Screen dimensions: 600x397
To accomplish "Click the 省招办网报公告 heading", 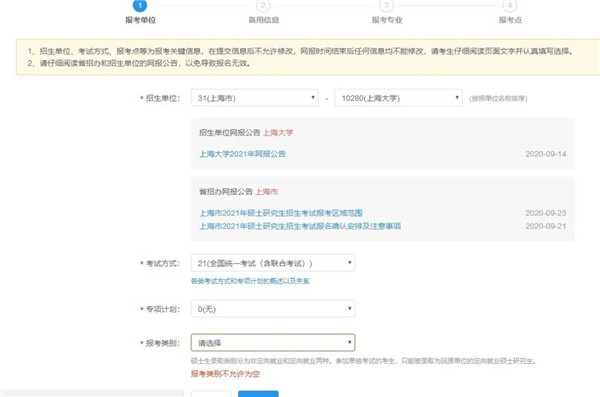I will [x=226, y=191].
